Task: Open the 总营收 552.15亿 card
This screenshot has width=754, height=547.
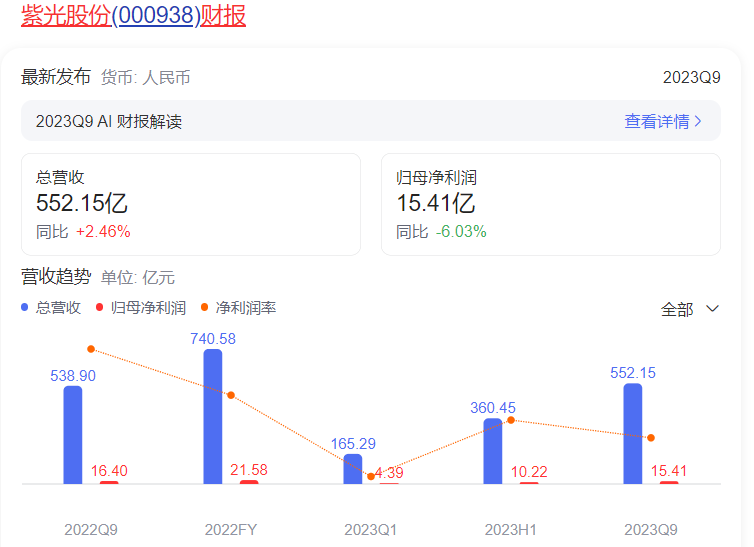Action: 191,204
